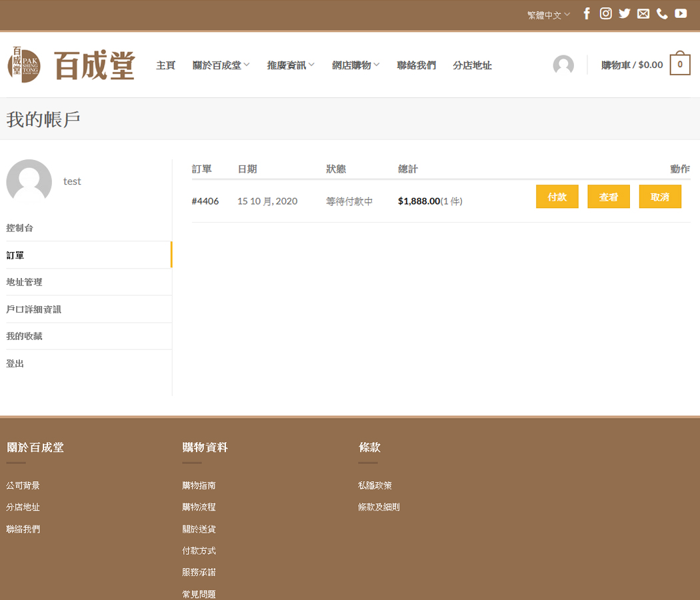Click 取消 button for order #4406

click(660, 197)
